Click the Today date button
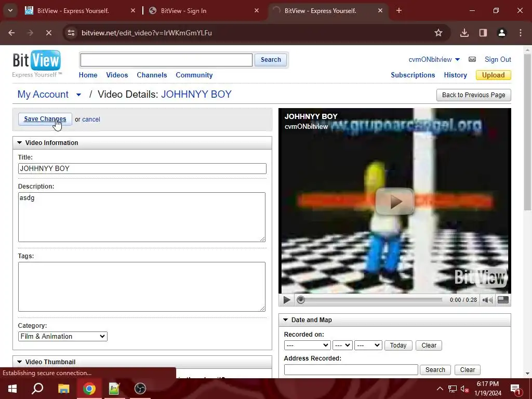 coord(398,345)
